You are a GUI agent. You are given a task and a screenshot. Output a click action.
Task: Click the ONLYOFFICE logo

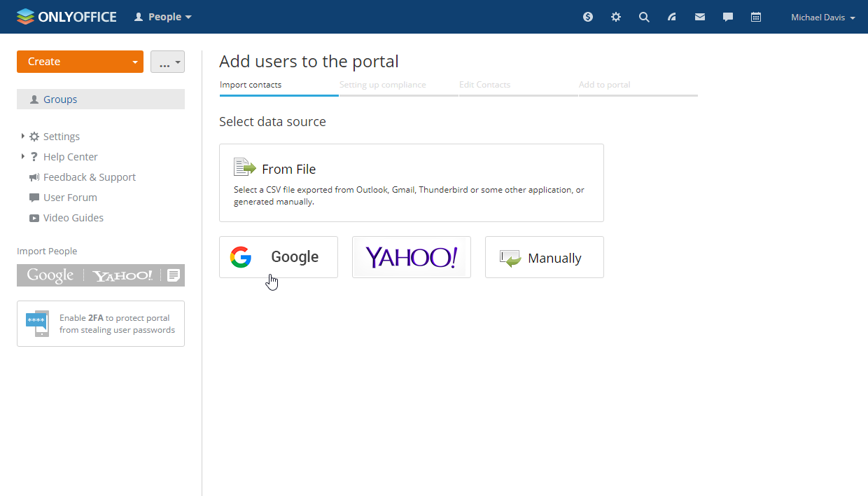[x=66, y=17]
